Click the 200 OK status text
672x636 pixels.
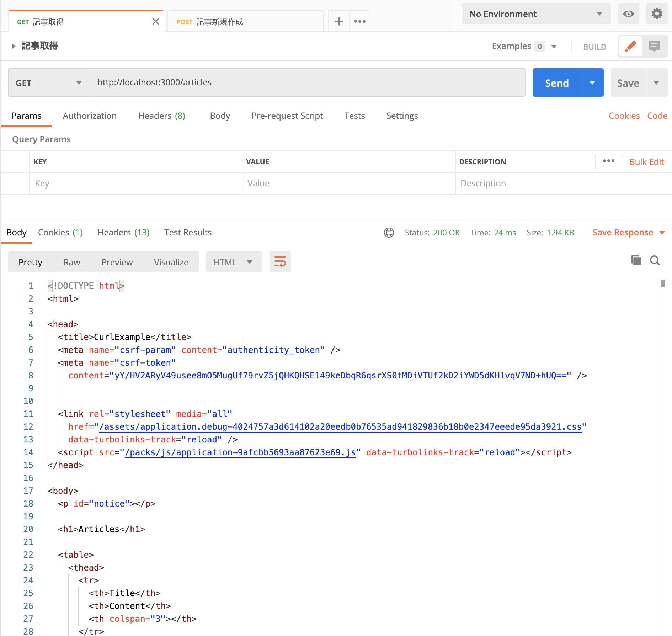(x=446, y=233)
